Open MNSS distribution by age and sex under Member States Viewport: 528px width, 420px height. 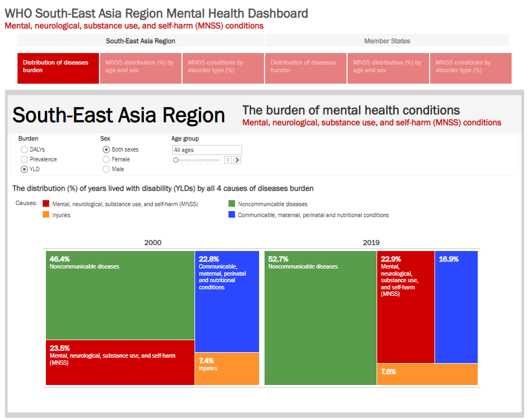click(x=388, y=68)
